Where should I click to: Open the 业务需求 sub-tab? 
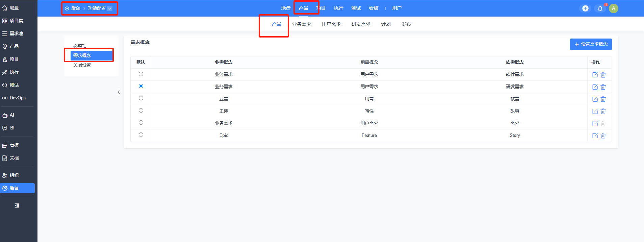(x=302, y=24)
